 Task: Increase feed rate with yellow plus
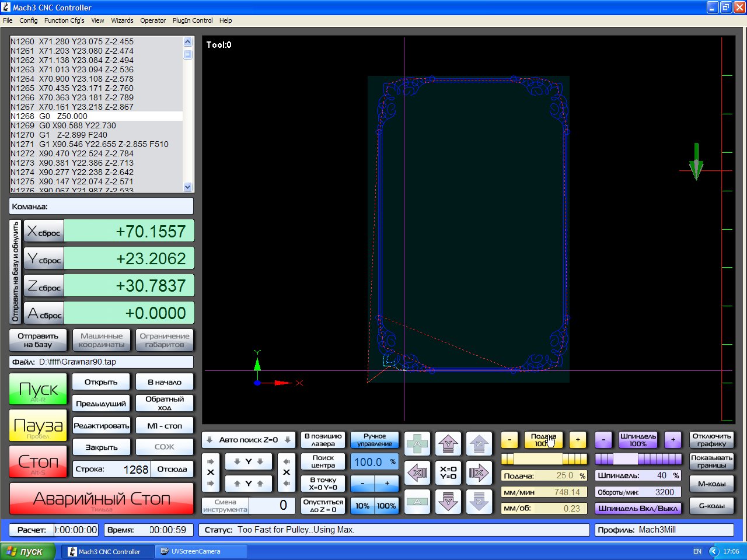(578, 440)
